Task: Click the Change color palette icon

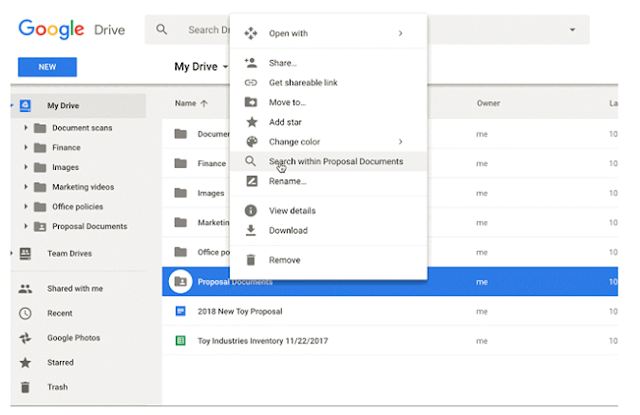Action: pos(252,142)
